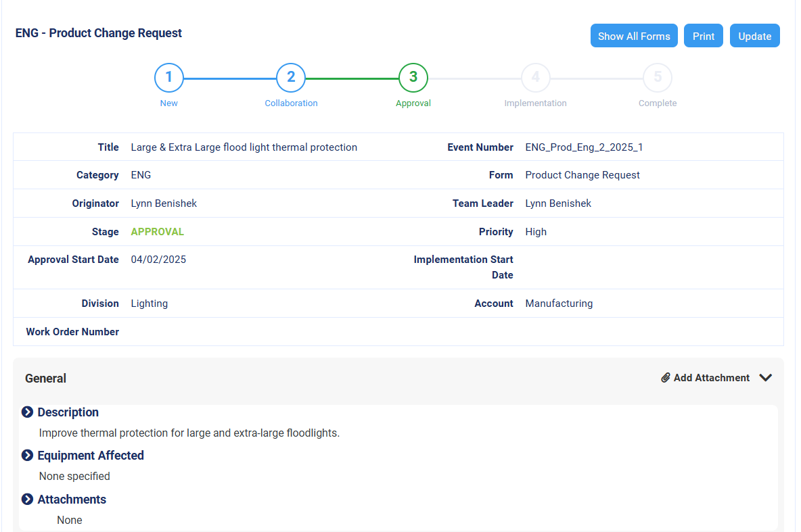Select step 1 New circle

click(169, 78)
